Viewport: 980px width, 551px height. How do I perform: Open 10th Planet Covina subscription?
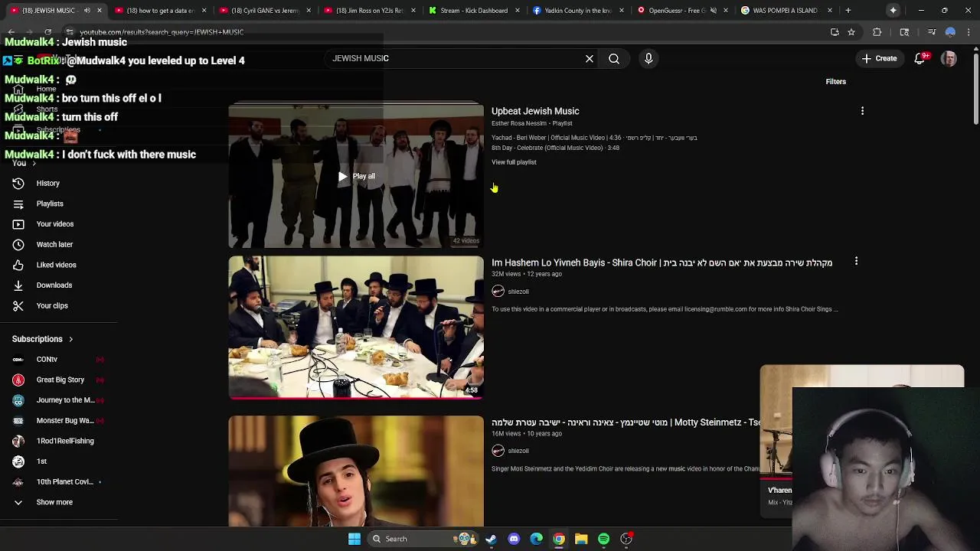(x=64, y=481)
